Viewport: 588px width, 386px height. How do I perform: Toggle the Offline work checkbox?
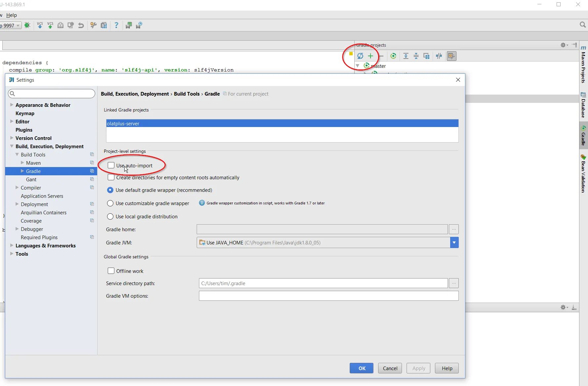[x=111, y=271]
